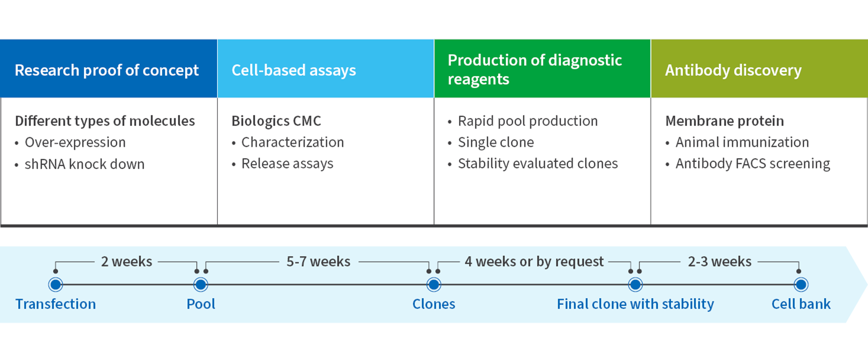Image resolution: width=868 pixels, height=362 pixels.
Task: Click the Pool timeline marker dot
Action: click(201, 285)
